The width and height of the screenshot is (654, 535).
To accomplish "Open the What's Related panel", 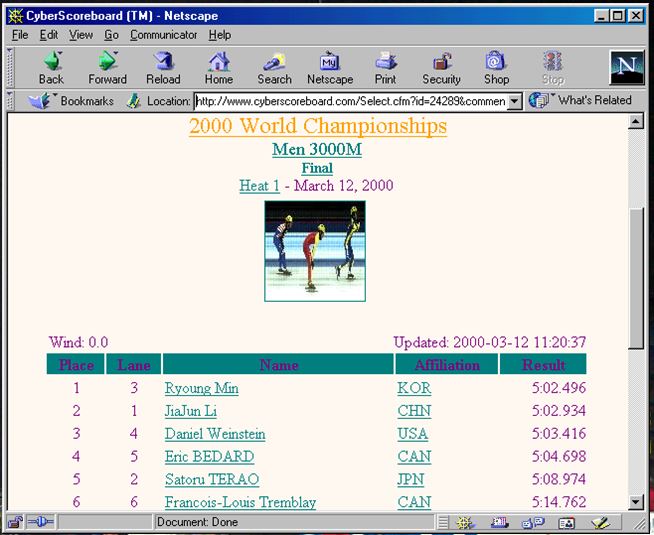I will [584, 101].
